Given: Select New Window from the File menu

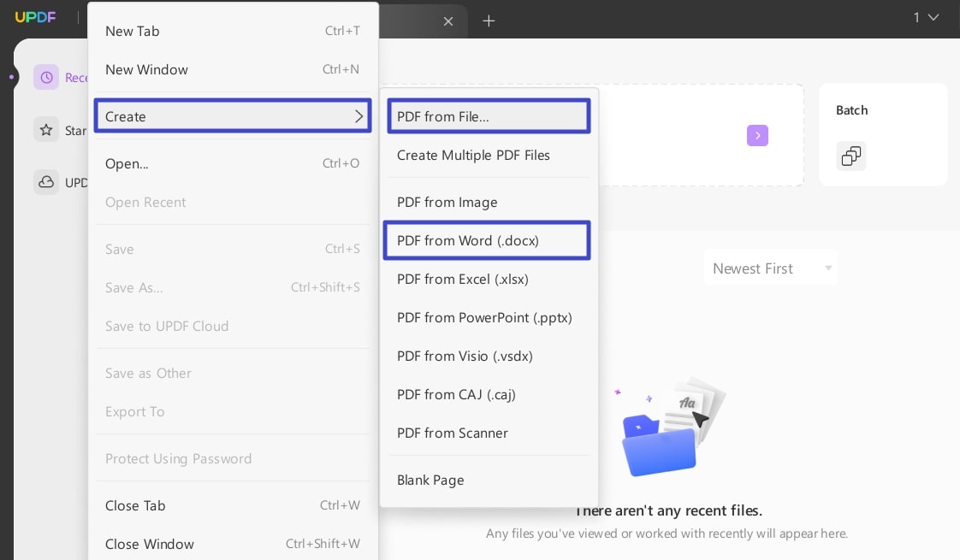Looking at the screenshot, I should [146, 69].
